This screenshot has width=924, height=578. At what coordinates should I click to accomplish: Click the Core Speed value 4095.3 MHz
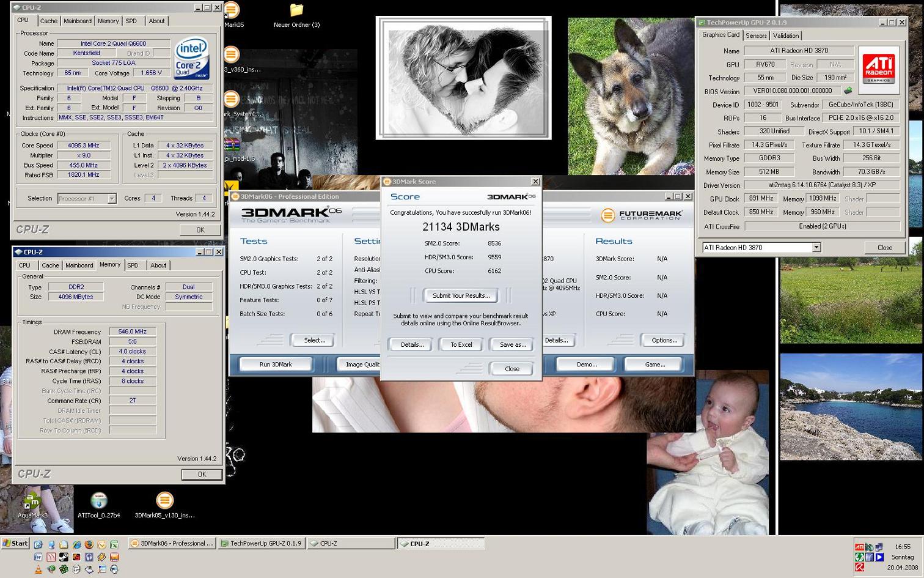pyautogui.click(x=84, y=146)
